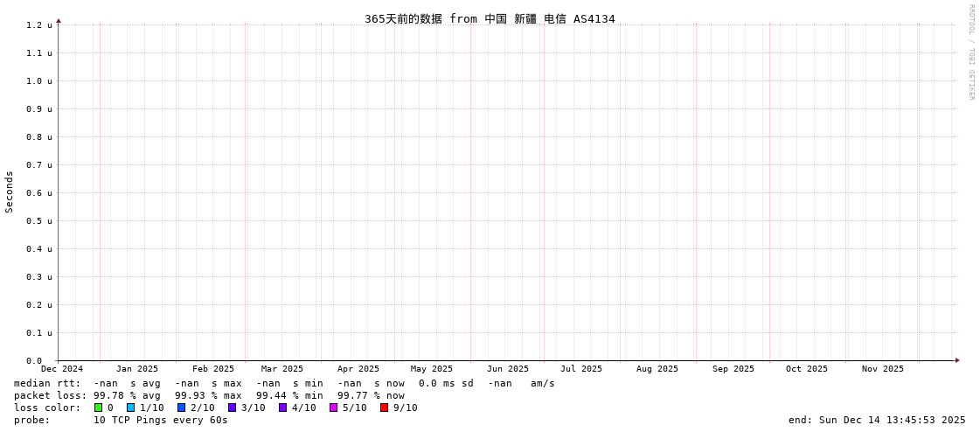Click the green 0 loss color swatch

pos(99,408)
